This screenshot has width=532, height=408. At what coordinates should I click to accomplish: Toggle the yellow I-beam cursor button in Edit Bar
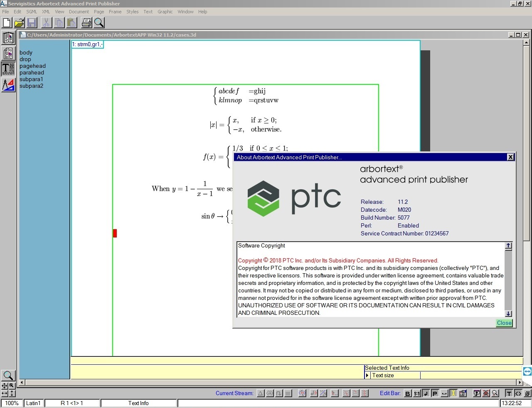(x=453, y=393)
